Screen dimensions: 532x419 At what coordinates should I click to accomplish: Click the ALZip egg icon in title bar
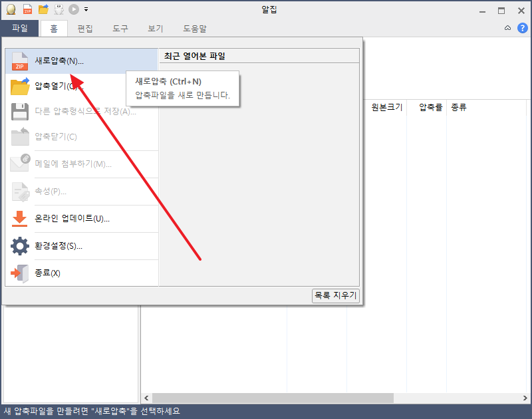[x=11, y=9]
